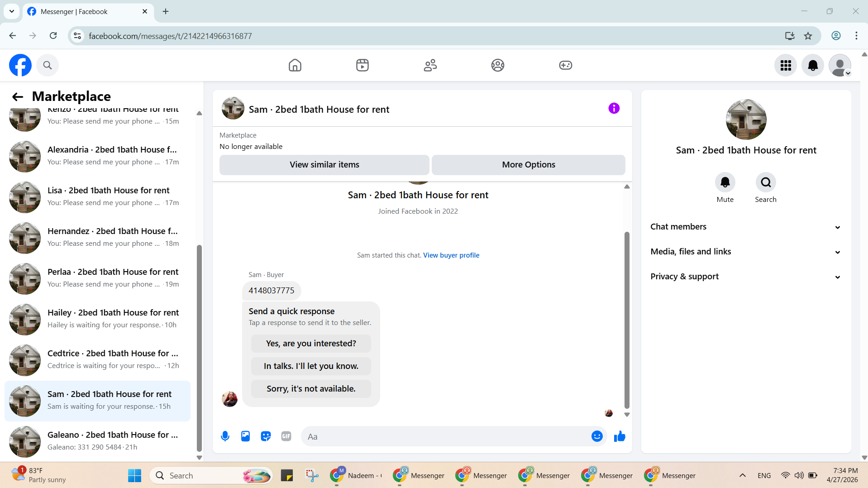Screen dimensions: 868x488
Task: Open the weather widget showing 83°F
Action: (39, 475)
